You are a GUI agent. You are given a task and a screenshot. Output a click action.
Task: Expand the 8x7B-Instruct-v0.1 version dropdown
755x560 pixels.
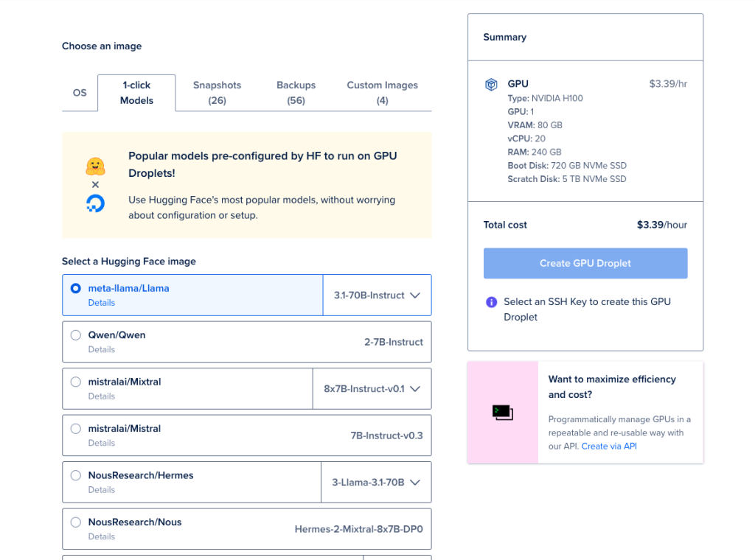pos(372,389)
